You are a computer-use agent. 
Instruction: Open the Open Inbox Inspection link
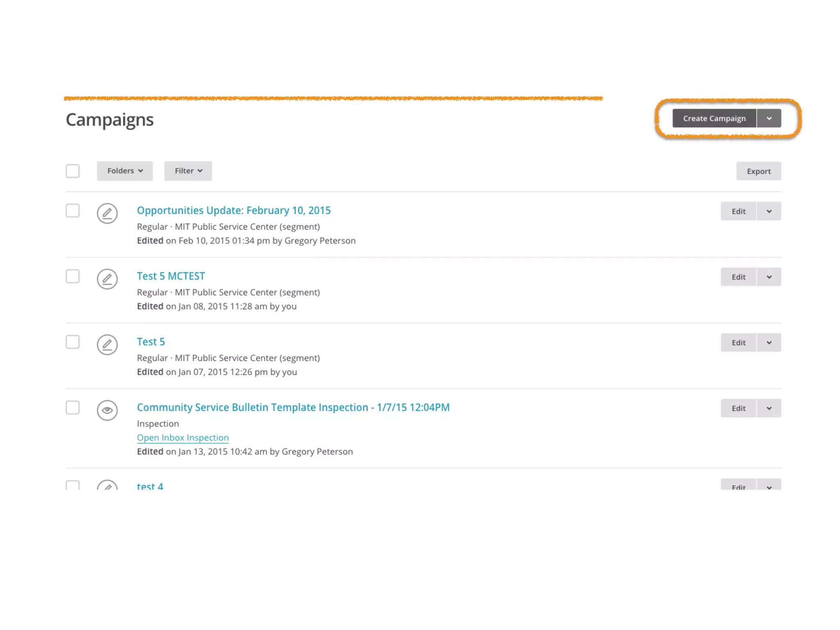(x=183, y=438)
